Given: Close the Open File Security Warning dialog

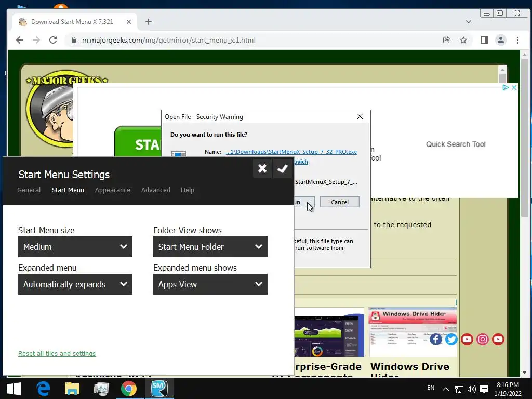Looking at the screenshot, I should (360, 117).
